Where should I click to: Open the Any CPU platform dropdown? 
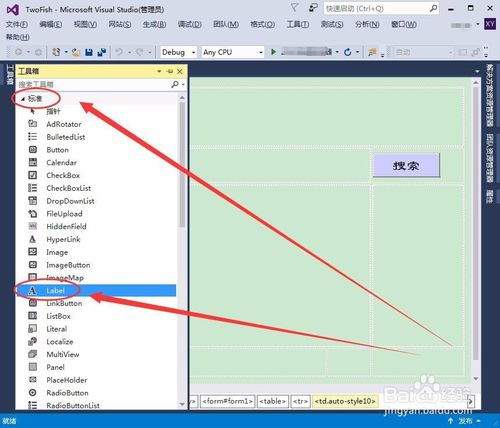click(233, 52)
